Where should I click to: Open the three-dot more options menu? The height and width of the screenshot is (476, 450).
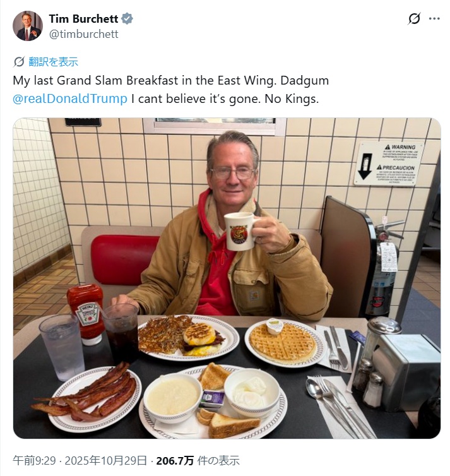pos(434,19)
